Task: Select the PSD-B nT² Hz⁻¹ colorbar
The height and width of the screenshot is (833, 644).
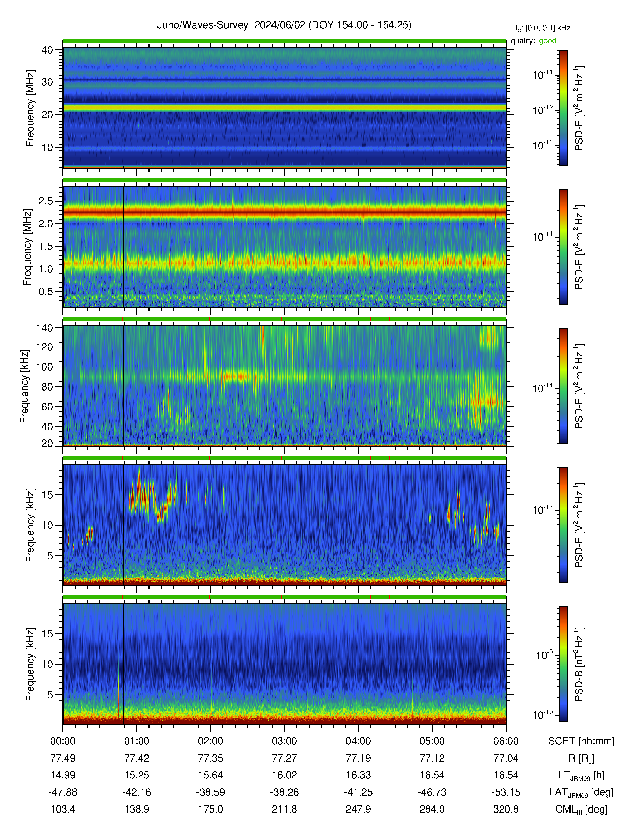Action: coord(563,664)
